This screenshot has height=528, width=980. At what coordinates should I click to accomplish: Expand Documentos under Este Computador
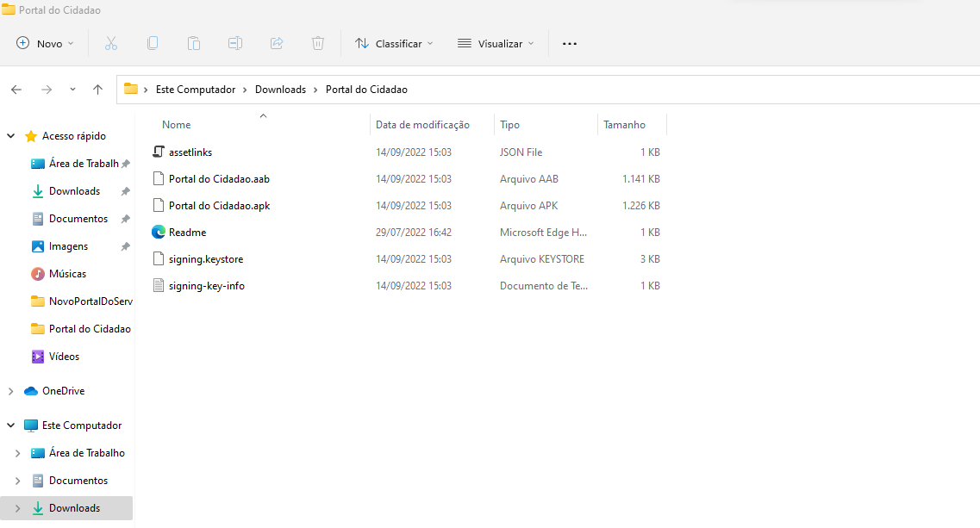click(17, 481)
